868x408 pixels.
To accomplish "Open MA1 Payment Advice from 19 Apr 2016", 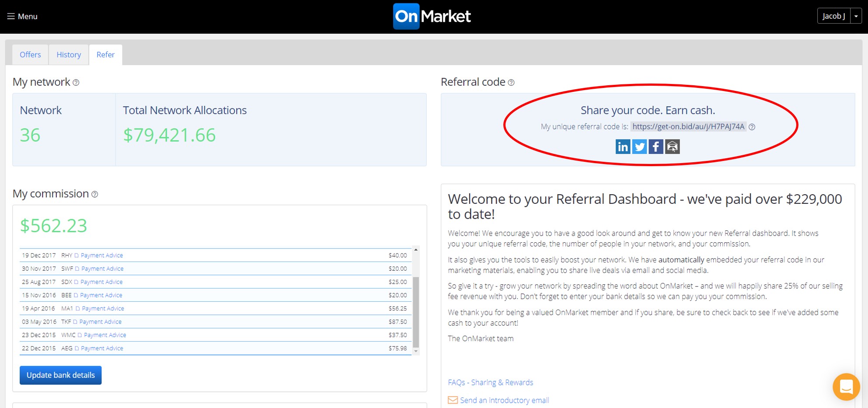I will [103, 309].
